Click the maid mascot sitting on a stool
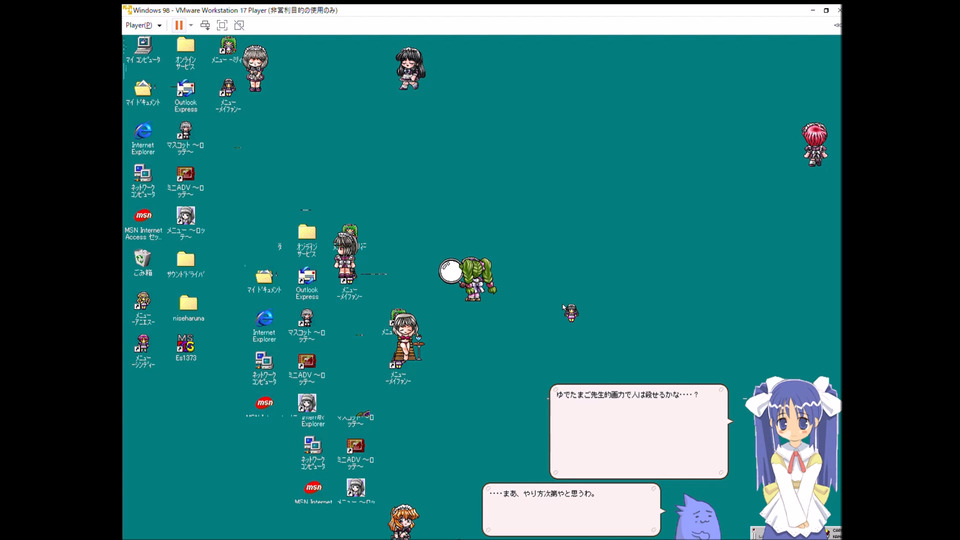The image size is (960, 540). 407,337
